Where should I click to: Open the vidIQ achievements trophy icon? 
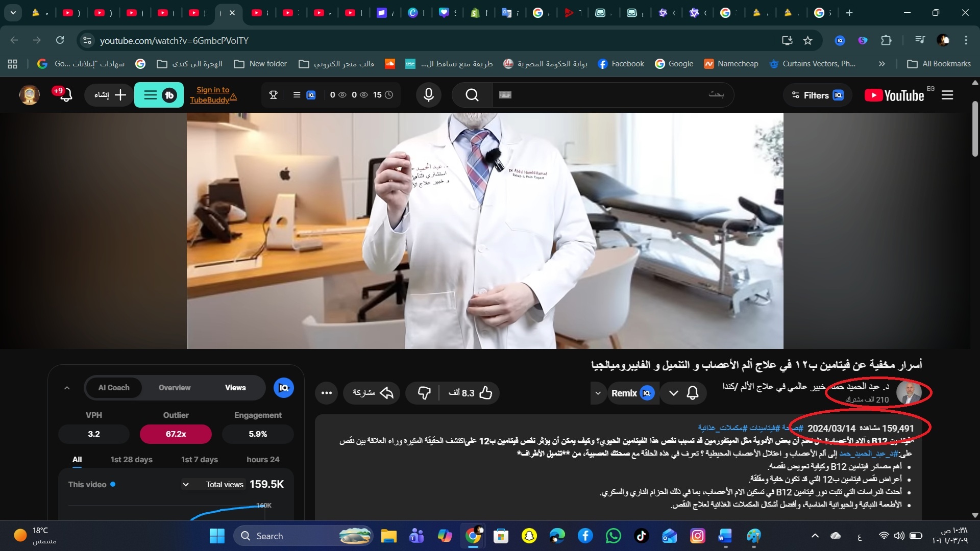pos(273,95)
